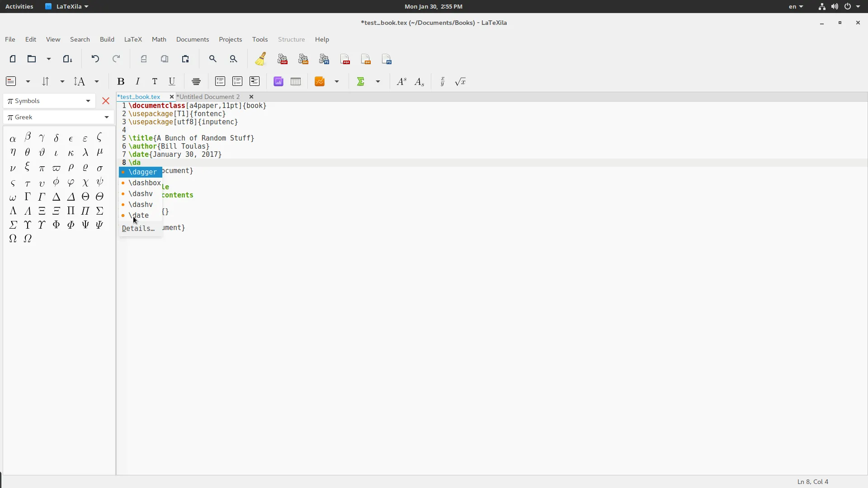Image resolution: width=868 pixels, height=488 pixels.
Task: Click the numbered list (enumerate) icon
Action: [x=237, y=82]
